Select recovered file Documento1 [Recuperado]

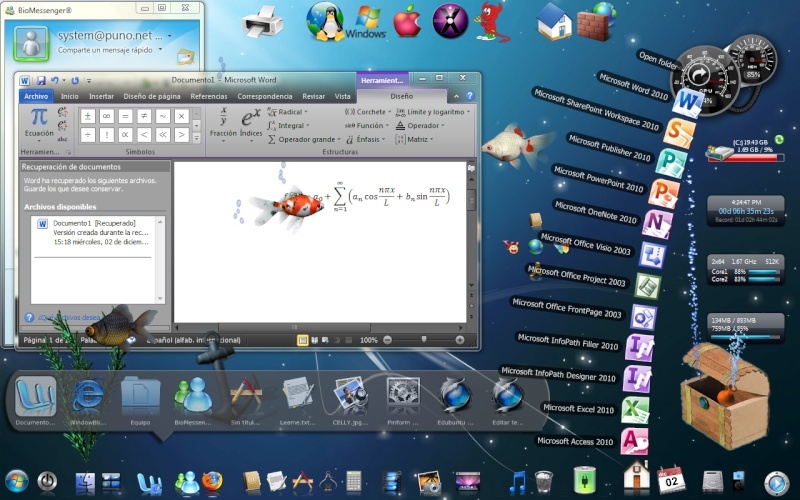tap(96, 233)
